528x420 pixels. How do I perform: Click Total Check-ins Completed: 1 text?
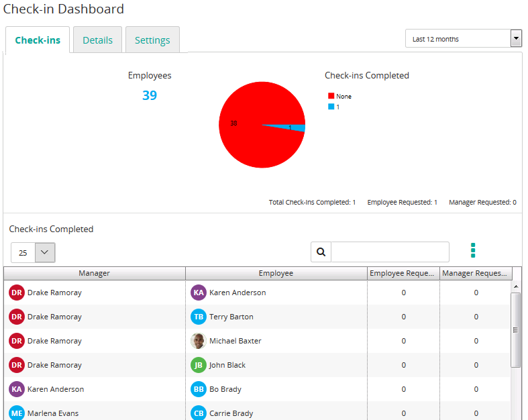point(312,202)
